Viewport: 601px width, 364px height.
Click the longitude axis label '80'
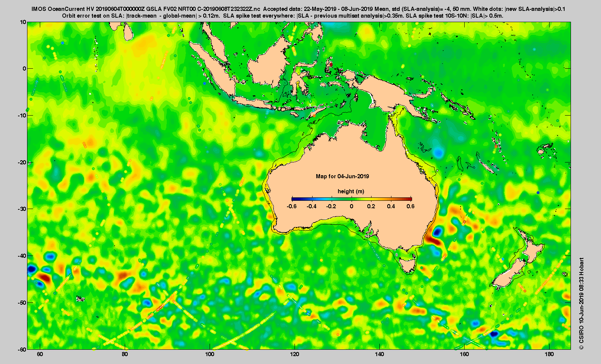tap(125, 354)
